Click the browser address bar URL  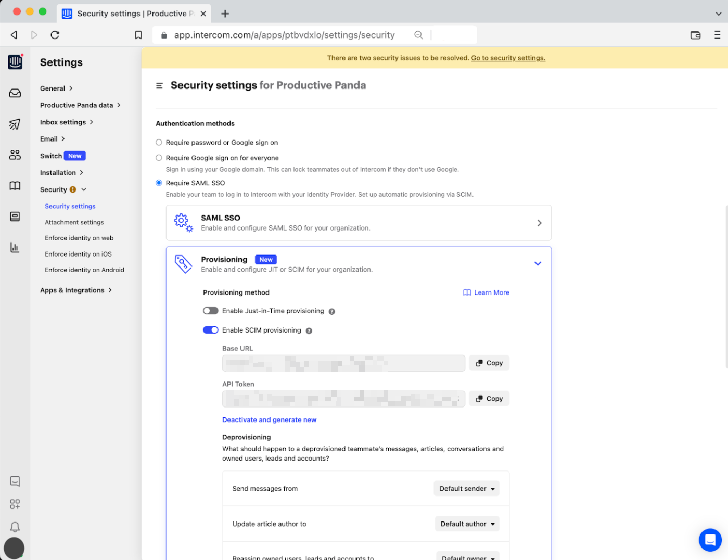[x=284, y=35]
